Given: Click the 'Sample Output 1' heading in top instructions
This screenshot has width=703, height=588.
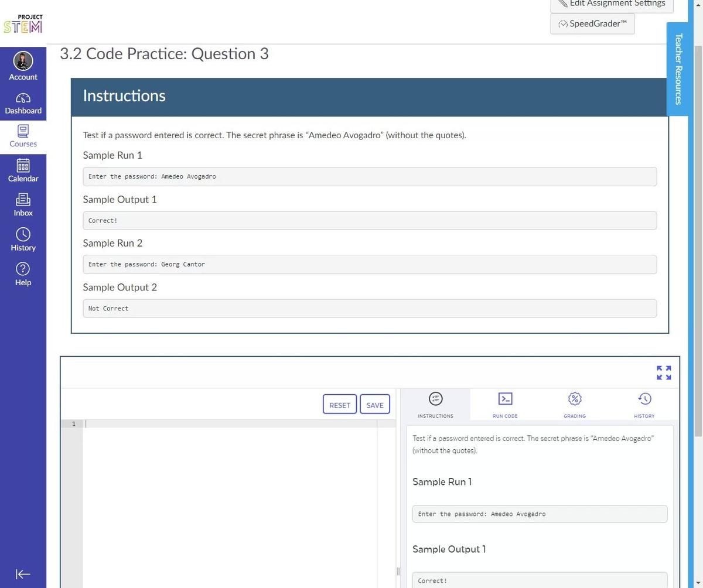Looking at the screenshot, I should [120, 199].
